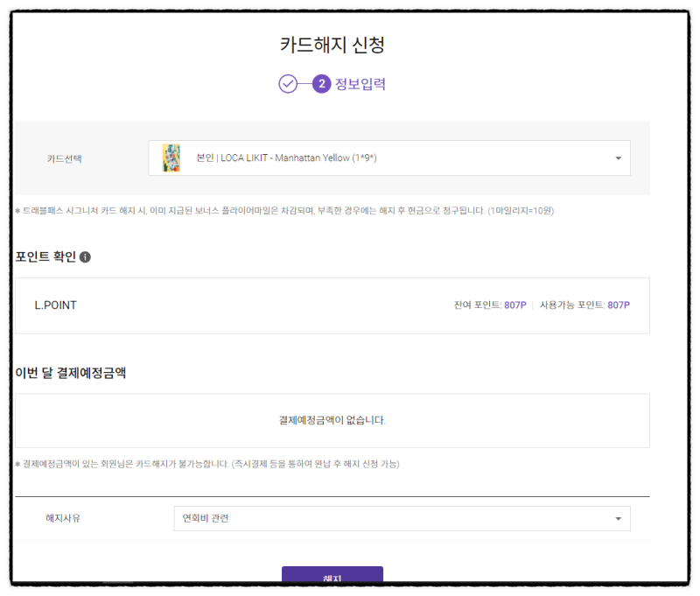The image size is (700, 596).
Task: Click the 이번 달 결제예정금액 heading
Action: coord(71,373)
